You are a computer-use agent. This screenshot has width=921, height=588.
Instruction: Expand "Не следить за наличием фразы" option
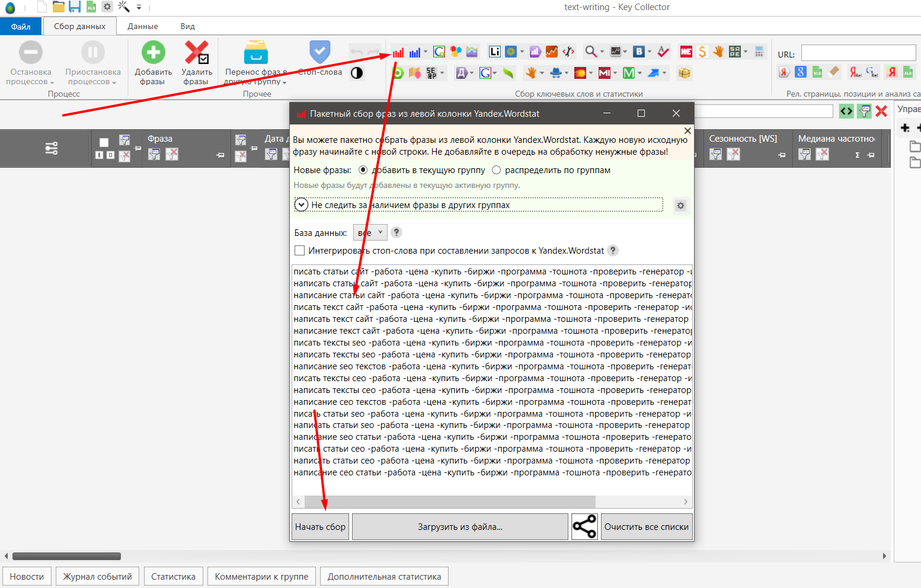point(302,205)
